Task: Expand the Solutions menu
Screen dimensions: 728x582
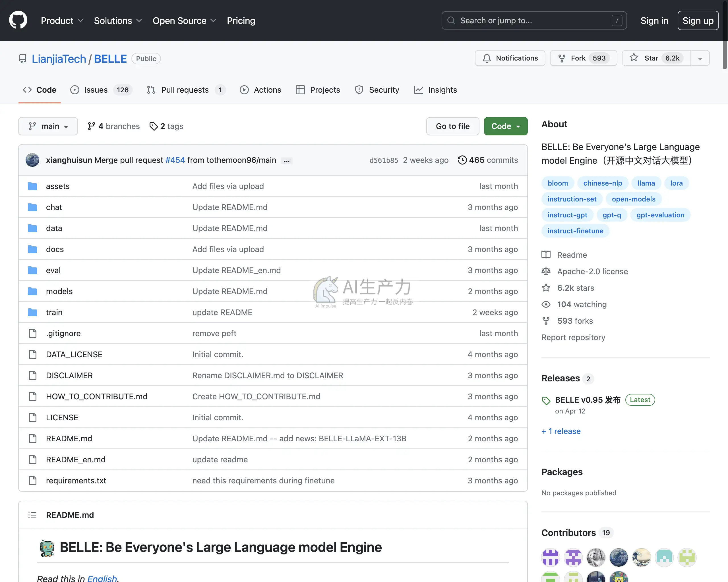Action: click(x=118, y=20)
